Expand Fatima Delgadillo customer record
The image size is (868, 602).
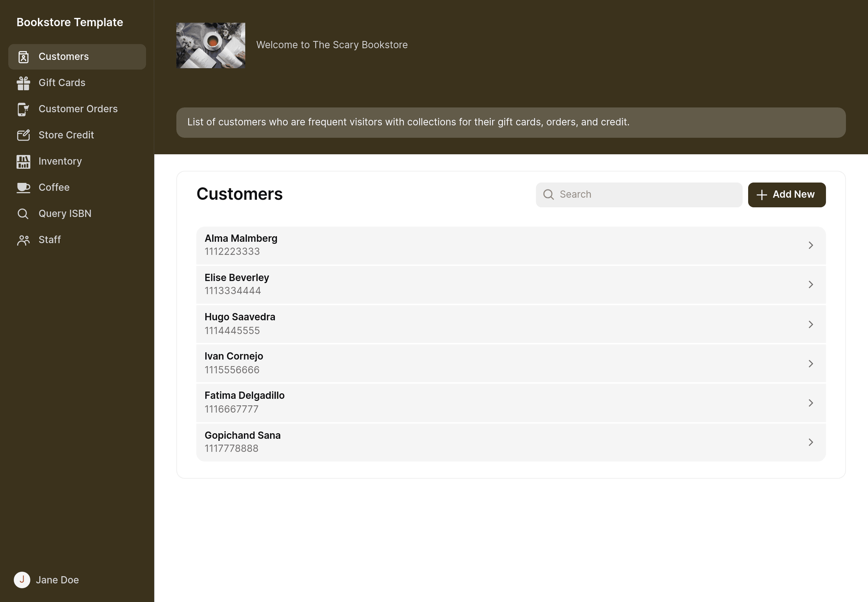click(810, 403)
